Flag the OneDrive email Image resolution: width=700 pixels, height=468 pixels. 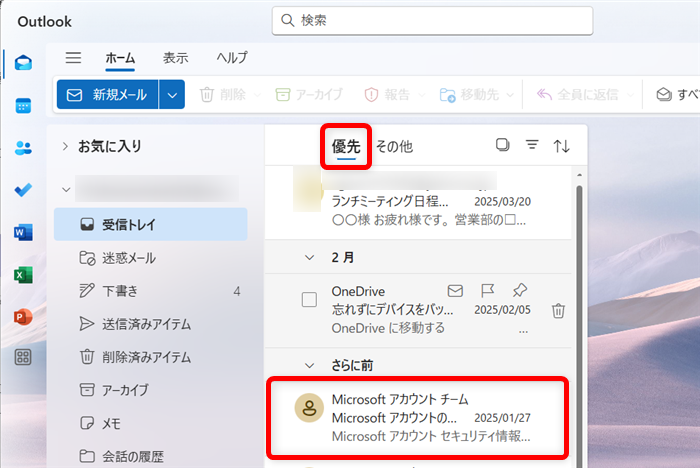pos(488,291)
